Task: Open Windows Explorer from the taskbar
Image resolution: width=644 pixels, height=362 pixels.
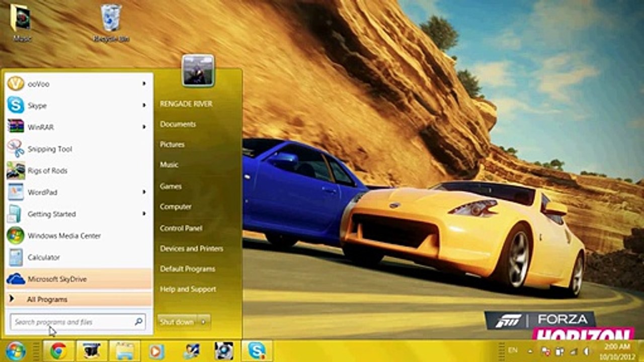Action: pyautogui.click(x=124, y=351)
